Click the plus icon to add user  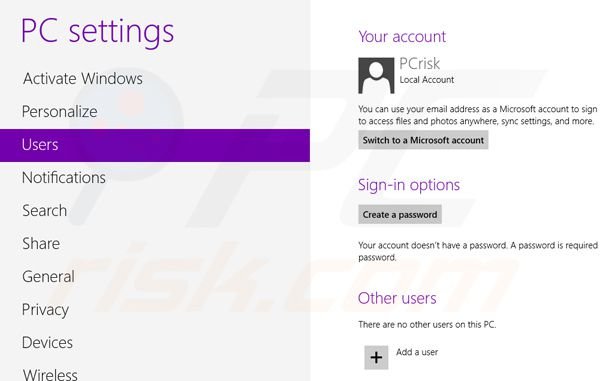pos(376,357)
